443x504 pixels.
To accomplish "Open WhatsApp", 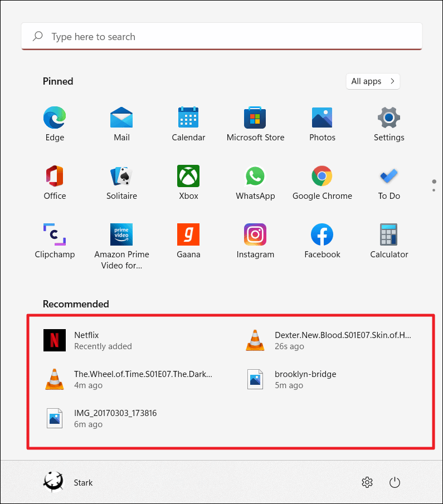I will (x=255, y=182).
